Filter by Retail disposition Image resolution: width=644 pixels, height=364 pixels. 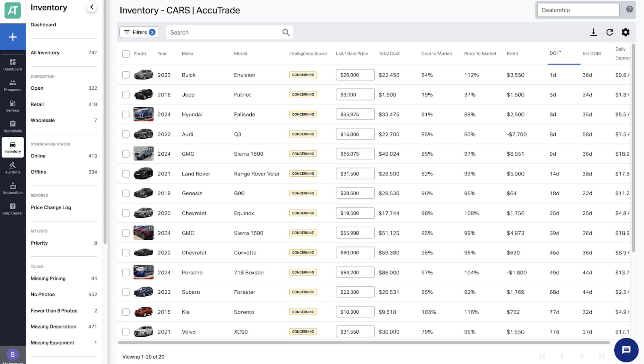(64, 104)
